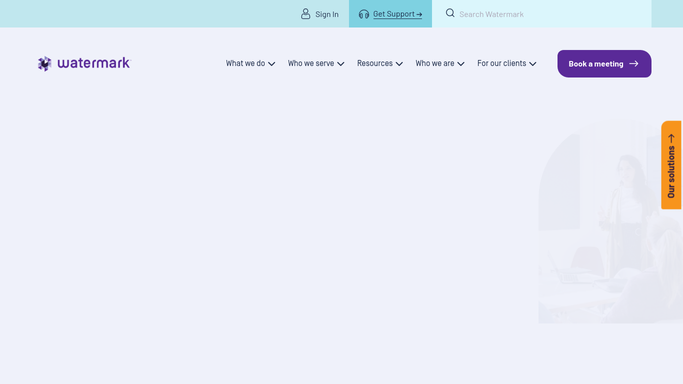Expand the For our clients chevron
This screenshot has width=683, height=384.
click(533, 64)
